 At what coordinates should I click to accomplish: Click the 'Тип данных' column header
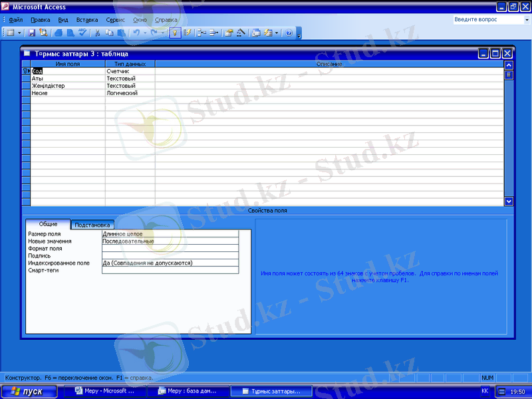(130, 64)
